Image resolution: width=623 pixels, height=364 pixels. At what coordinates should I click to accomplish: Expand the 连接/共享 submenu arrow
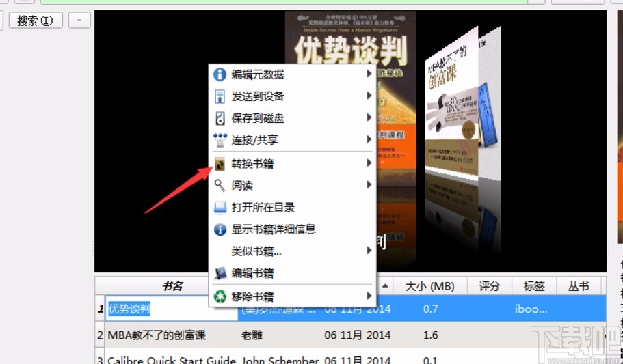click(x=369, y=139)
